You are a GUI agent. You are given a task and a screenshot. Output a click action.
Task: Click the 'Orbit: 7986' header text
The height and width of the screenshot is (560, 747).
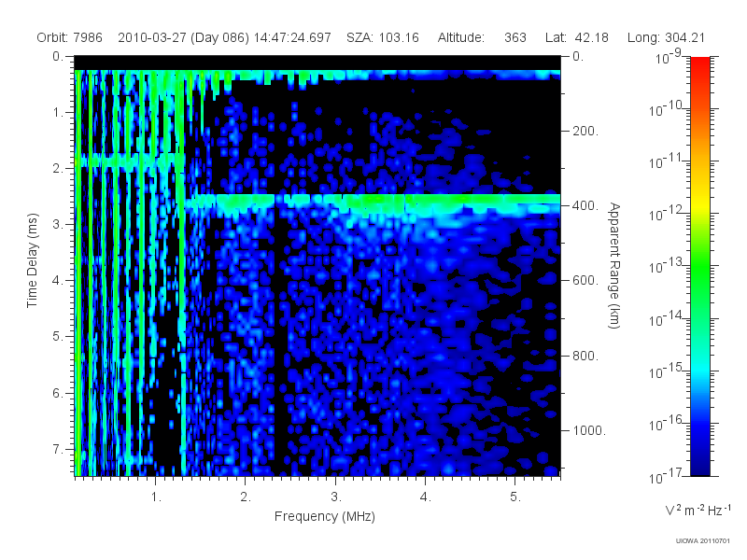click(x=69, y=37)
